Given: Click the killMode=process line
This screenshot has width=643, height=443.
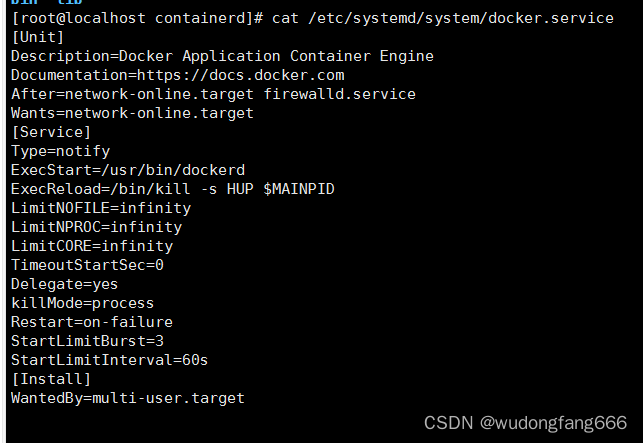Looking at the screenshot, I should click(x=82, y=303).
